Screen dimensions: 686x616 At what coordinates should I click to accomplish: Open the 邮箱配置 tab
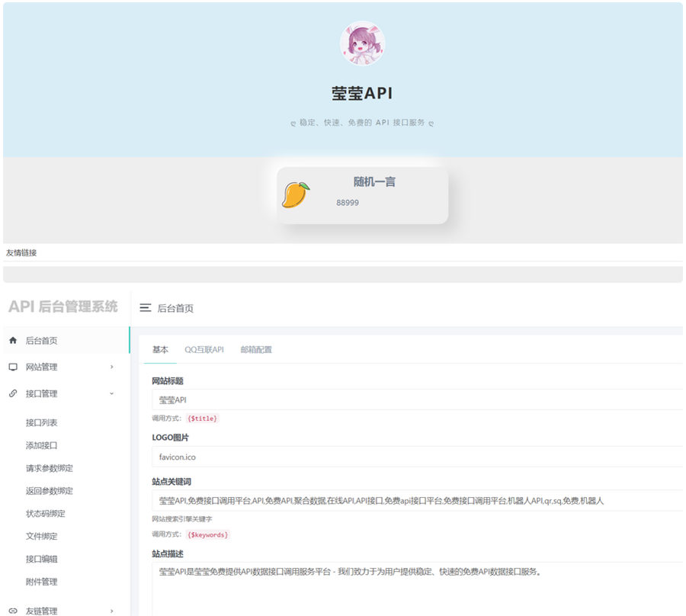click(x=256, y=350)
